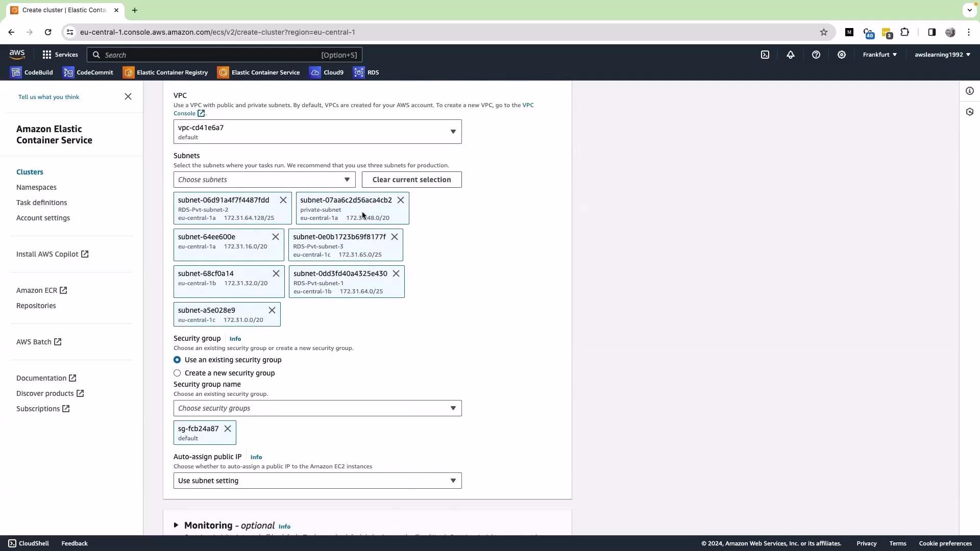Open Elastic Container Registry shortcut
This screenshot has width=980, height=551.
(x=165, y=72)
